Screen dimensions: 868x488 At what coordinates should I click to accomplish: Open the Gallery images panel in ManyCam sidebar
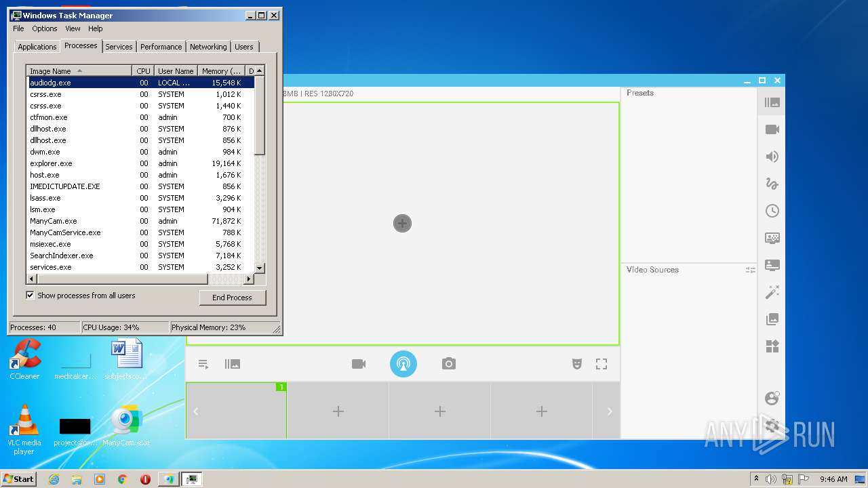(x=772, y=319)
